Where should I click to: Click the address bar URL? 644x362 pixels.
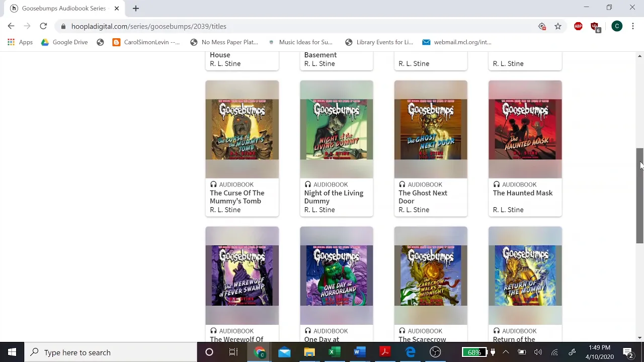pyautogui.click(x=149, y=26)
